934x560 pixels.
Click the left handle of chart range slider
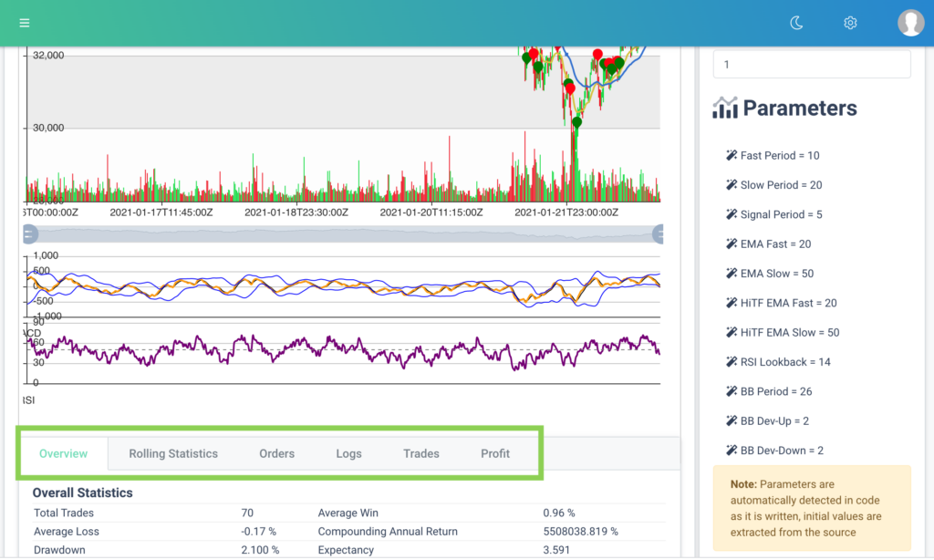click(x=29, y=234)
